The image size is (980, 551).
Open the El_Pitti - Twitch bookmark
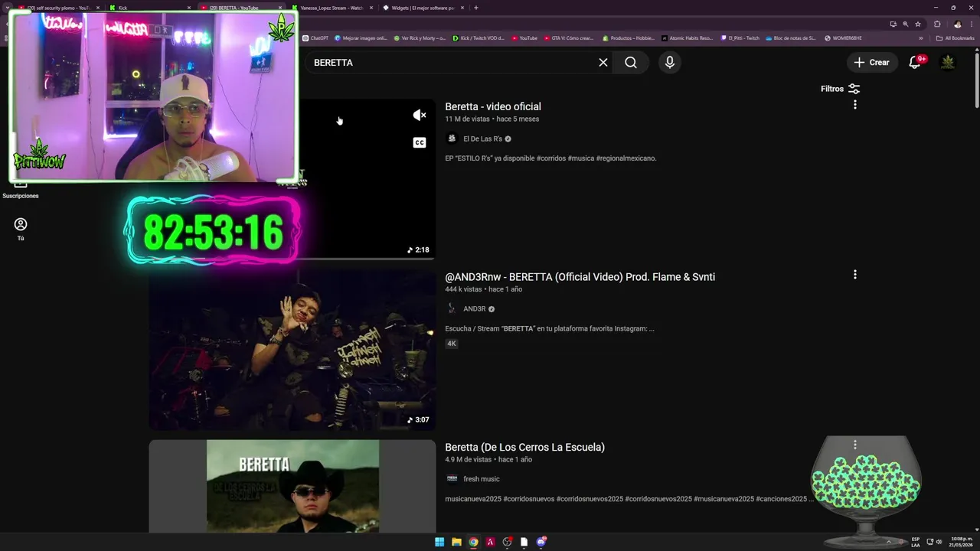tap(740, 37)
